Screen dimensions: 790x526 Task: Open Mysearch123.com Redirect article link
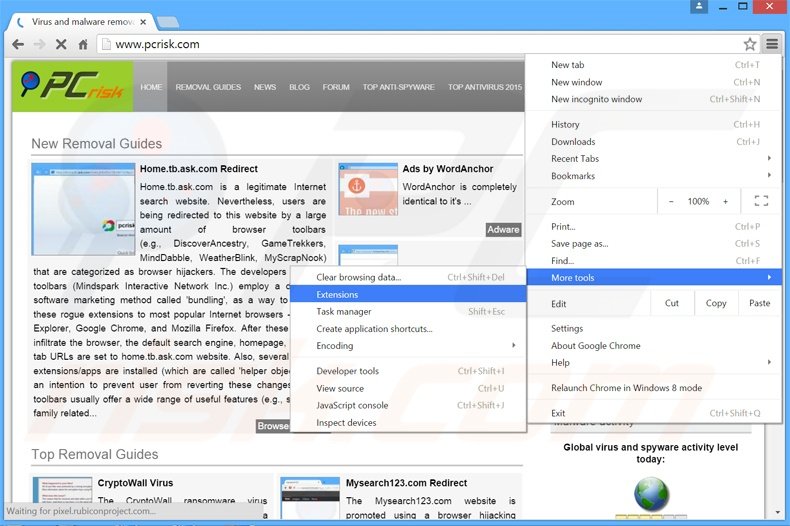(x=406, y=483)
